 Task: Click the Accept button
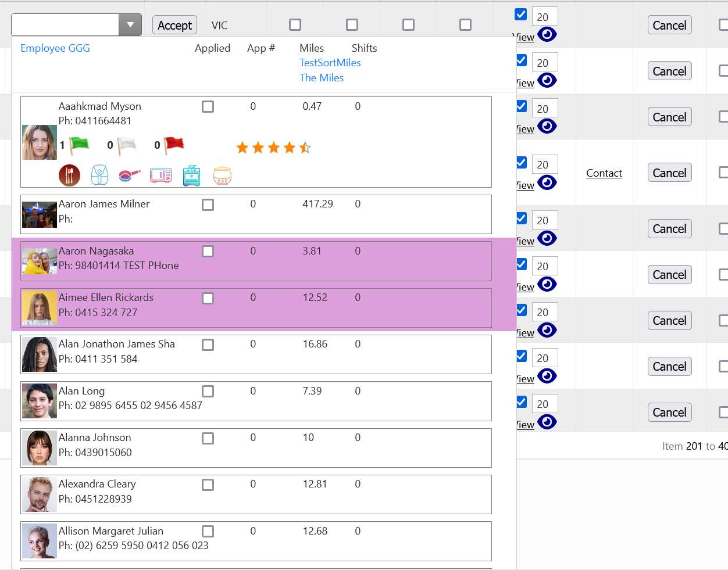pos(174,25)
